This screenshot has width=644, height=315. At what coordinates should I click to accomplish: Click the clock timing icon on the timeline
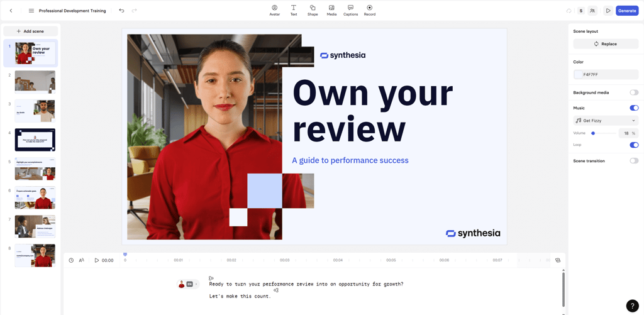click(x=71, y=260)
